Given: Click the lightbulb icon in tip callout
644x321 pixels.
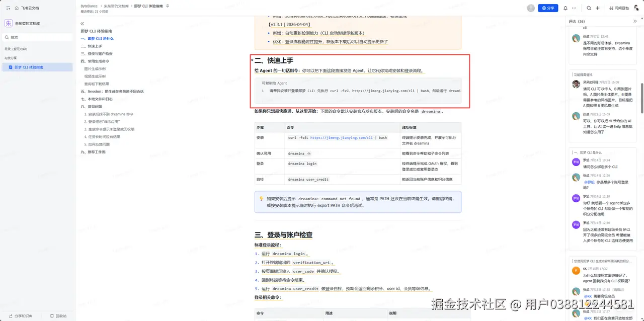Looking at the screenshot, I should point(261,199).
